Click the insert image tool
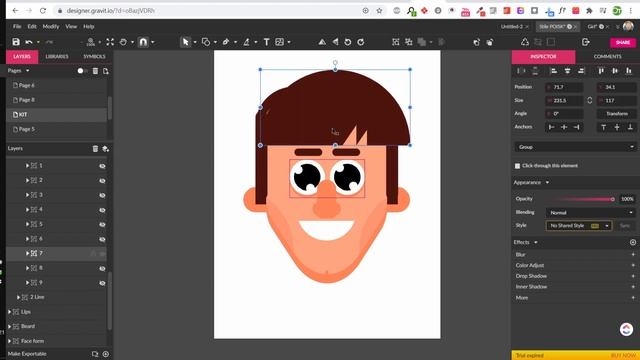Viewport: 640px width, 360px height. tap(280, 42)
